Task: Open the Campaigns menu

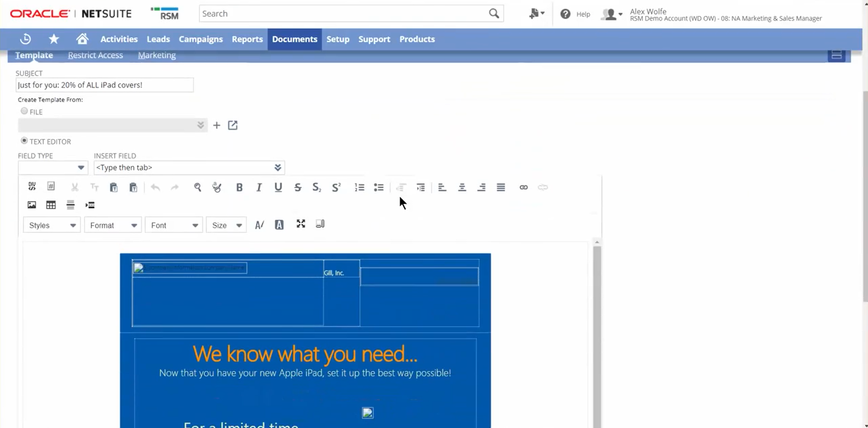Action: [201, 39]
